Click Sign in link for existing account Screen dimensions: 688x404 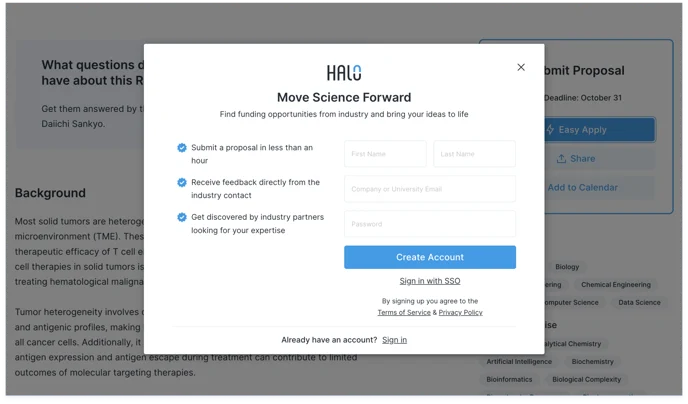tap(394, 340)
